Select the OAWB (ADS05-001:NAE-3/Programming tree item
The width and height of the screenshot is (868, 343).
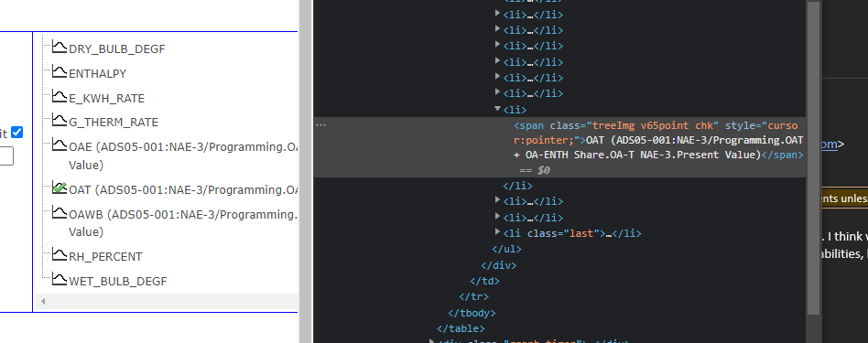[183, 223]
